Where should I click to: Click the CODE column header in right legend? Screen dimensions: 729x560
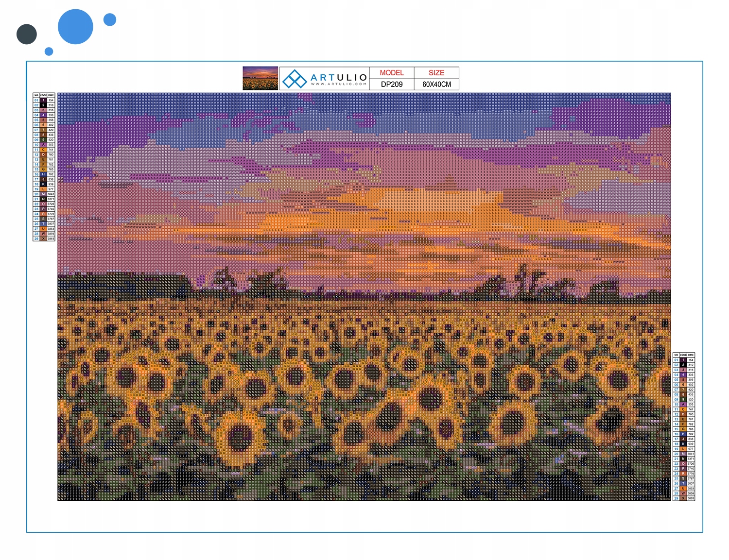(683, 355)
